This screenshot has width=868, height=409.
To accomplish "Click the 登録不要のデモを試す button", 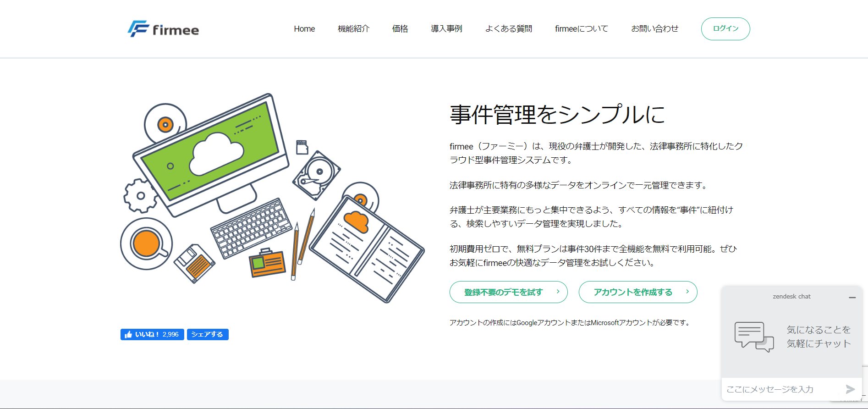I will [509, 292].
